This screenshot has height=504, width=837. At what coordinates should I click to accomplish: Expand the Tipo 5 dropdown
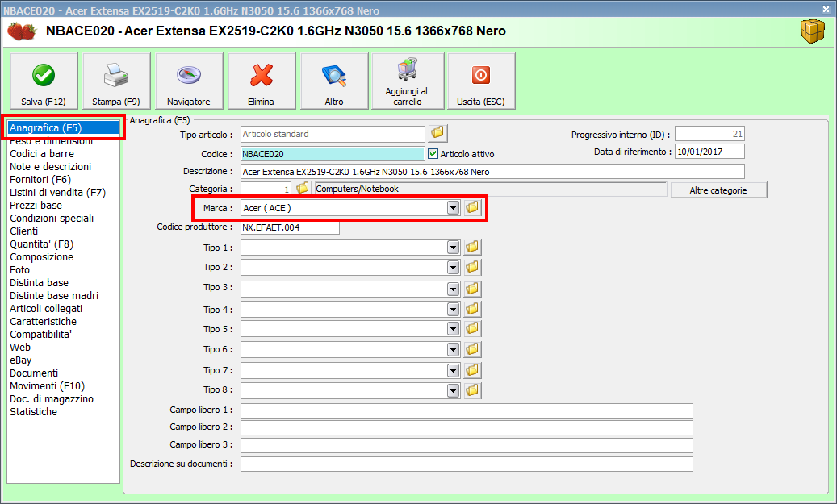pos(453,328)
